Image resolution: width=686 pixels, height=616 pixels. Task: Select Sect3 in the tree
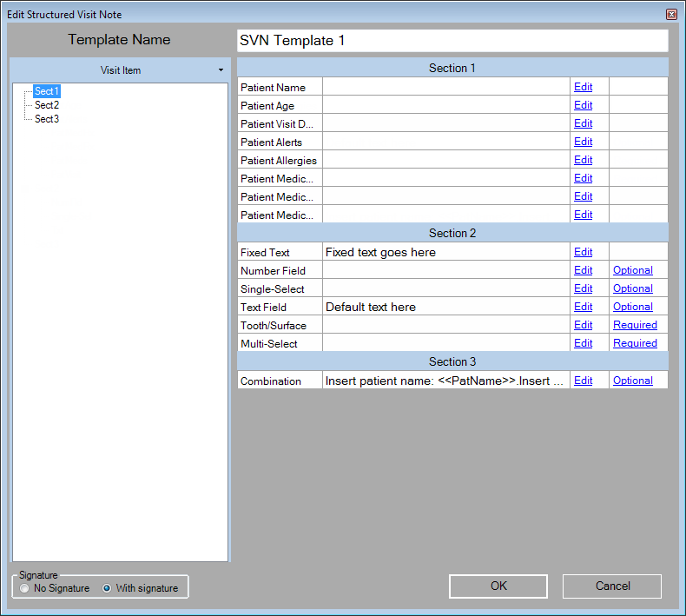47,119
